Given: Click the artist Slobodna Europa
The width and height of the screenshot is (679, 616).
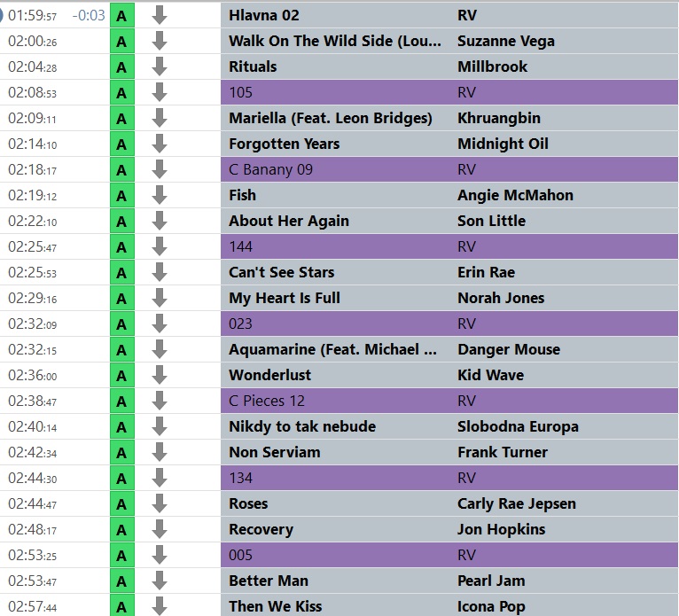Looking at the screenshot, I should click(x=518, y=427).
